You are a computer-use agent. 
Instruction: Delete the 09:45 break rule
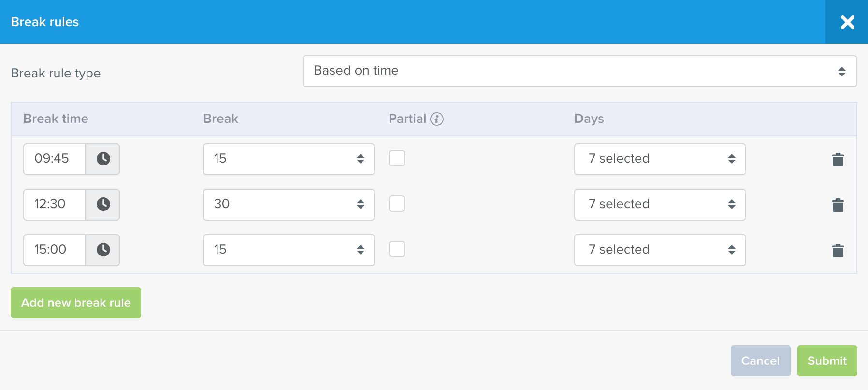838,159
